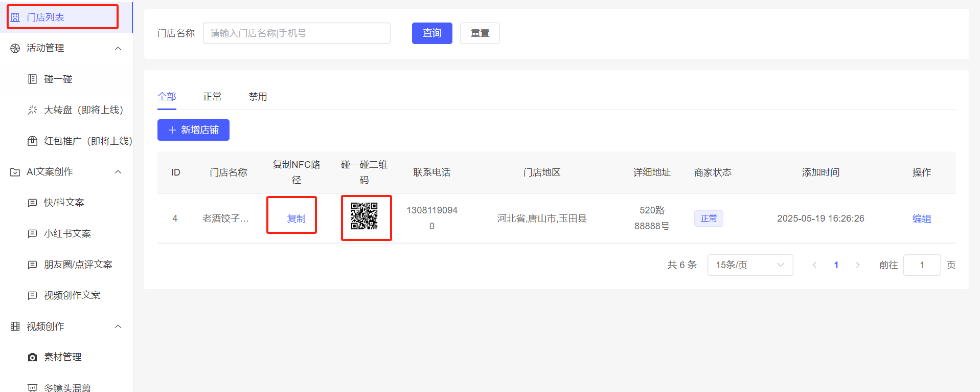This screenshot has height=392, width=980.
Task: Focus the 门店名称 search input field
Action: point(297,33)
